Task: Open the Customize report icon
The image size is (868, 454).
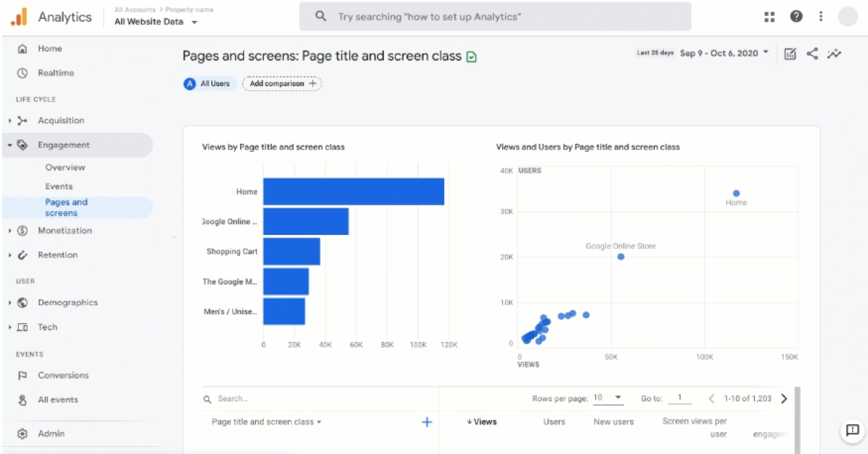Action: pyautogui.click(x=790, y=53)
